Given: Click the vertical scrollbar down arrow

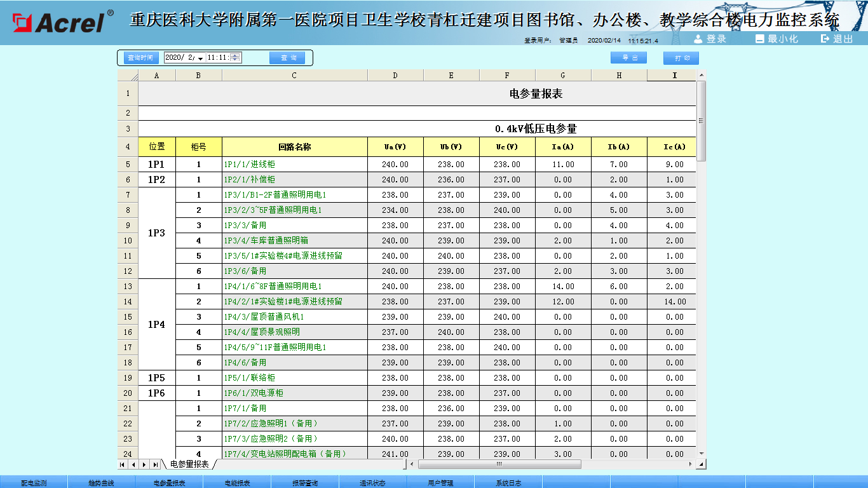Looking at the screenshot, I should coord(702,454).
